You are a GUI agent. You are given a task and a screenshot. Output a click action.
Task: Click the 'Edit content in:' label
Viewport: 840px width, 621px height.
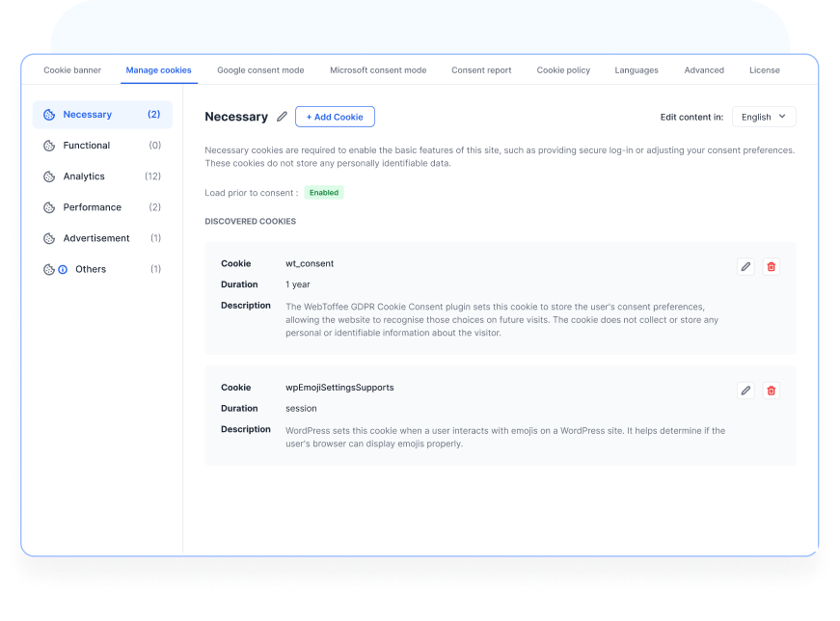click(691, 117)
